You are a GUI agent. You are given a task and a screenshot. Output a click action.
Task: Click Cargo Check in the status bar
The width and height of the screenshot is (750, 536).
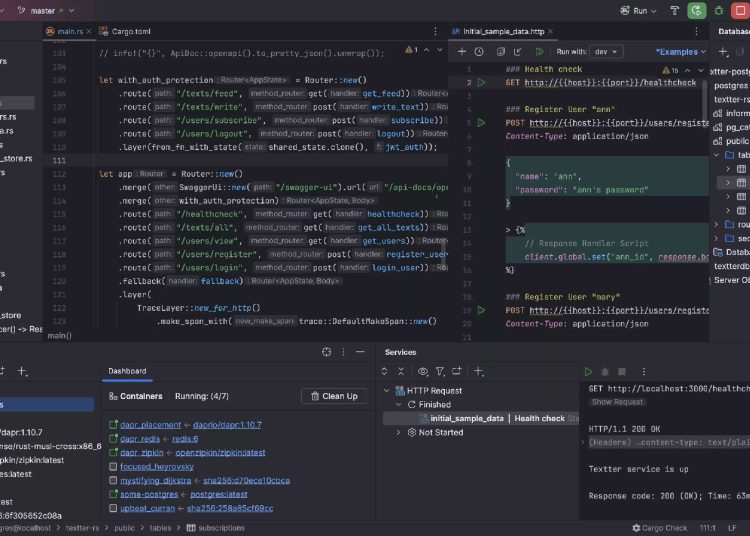pyautogui.click(x=659, y=527)
